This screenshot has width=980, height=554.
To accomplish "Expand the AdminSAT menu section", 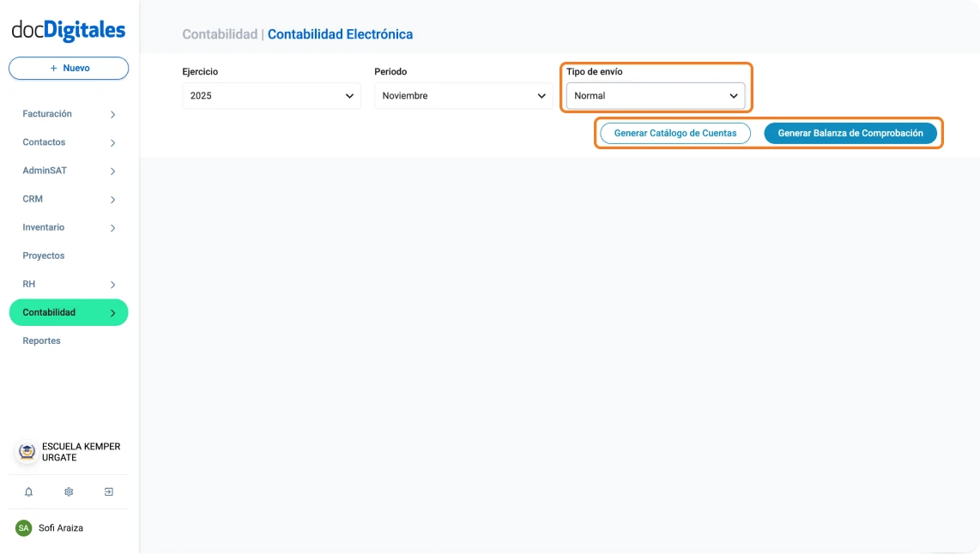I will (69, 170).
